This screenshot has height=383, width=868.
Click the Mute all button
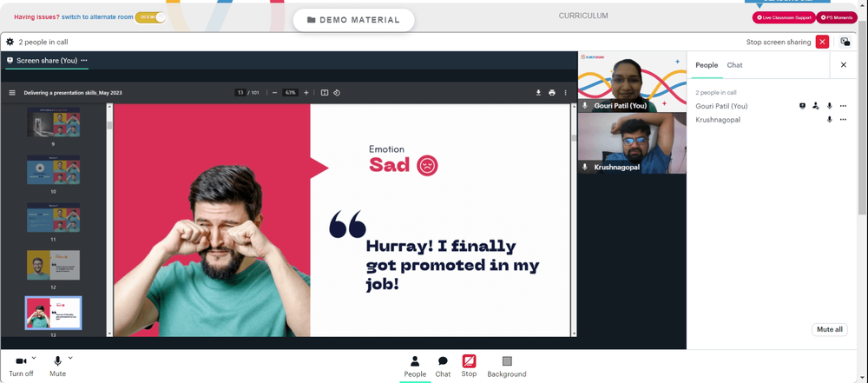[x=830, y=329]
